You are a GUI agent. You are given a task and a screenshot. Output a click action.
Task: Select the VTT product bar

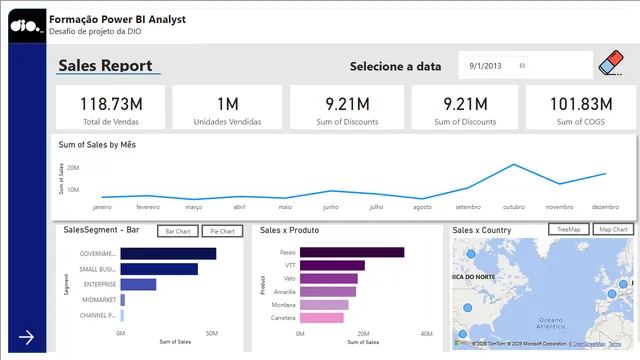pyautogui.click(x=332, y=266)
